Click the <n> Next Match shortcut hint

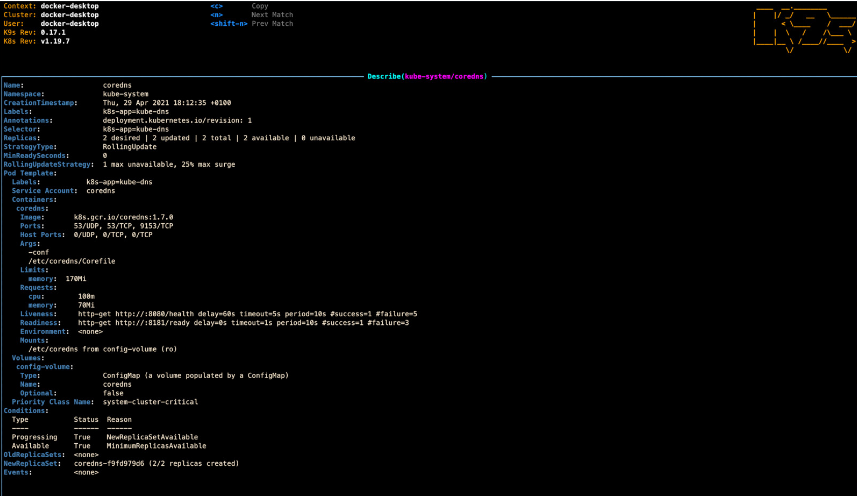point(252,15)
